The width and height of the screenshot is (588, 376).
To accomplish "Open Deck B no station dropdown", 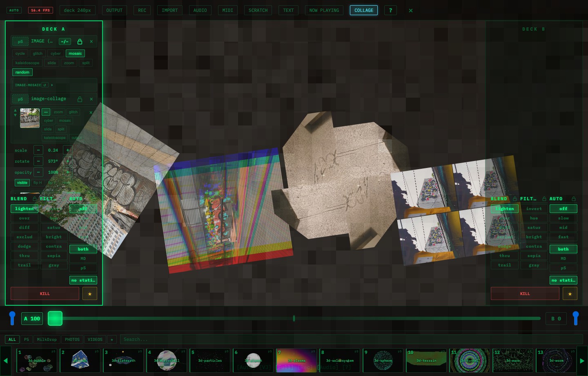I will (563, 280).
